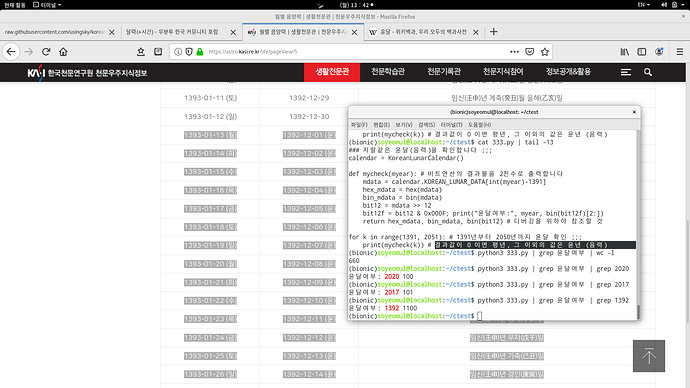Image resolution: width=690 pixels, height=388 pixels.
Task: Open system volume icon in top bar
Action: point(664,4)
